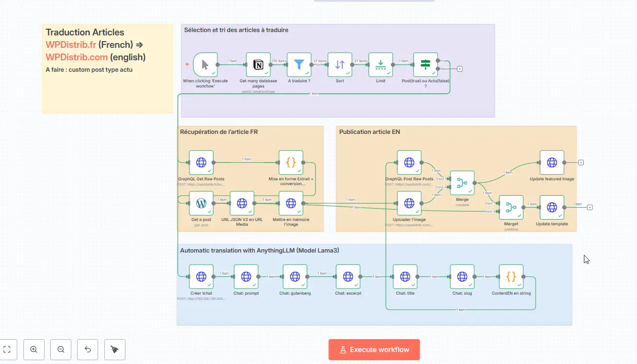Viewport: 637px width, 364px height.
Task: Select the Notion 'Get many database pages' node
Action: (258, 65)
